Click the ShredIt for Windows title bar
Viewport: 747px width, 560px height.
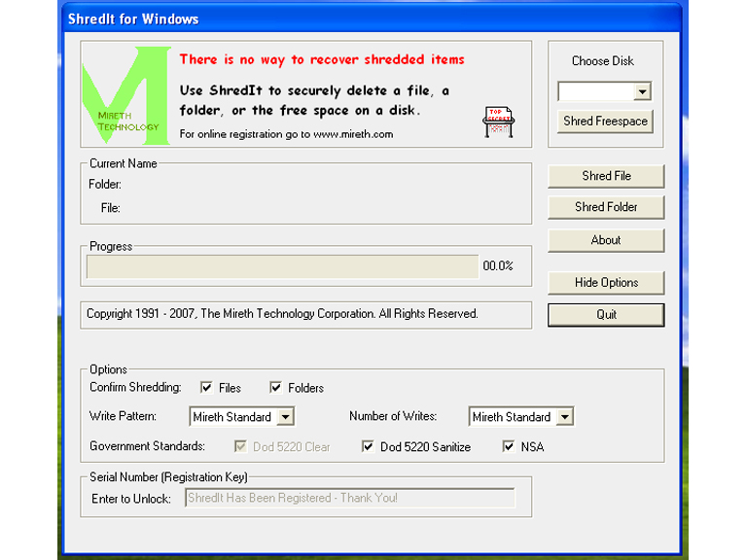coord(373,18)
